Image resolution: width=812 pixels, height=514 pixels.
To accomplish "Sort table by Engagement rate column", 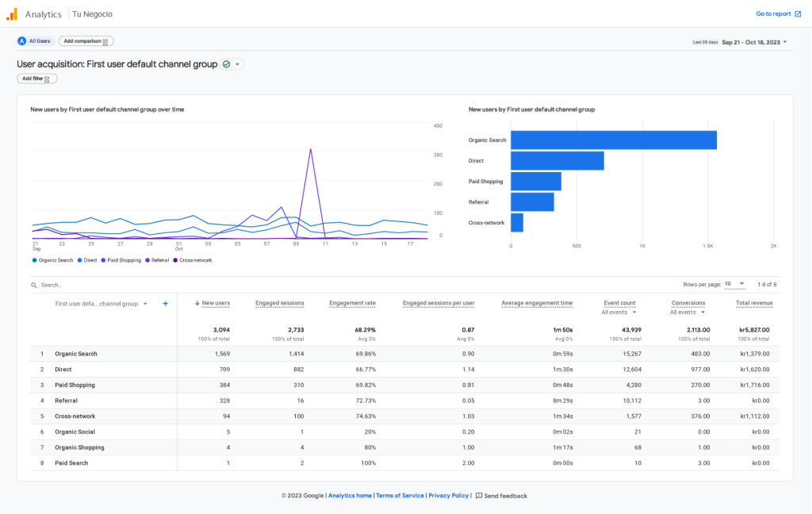I will [352, 303].
